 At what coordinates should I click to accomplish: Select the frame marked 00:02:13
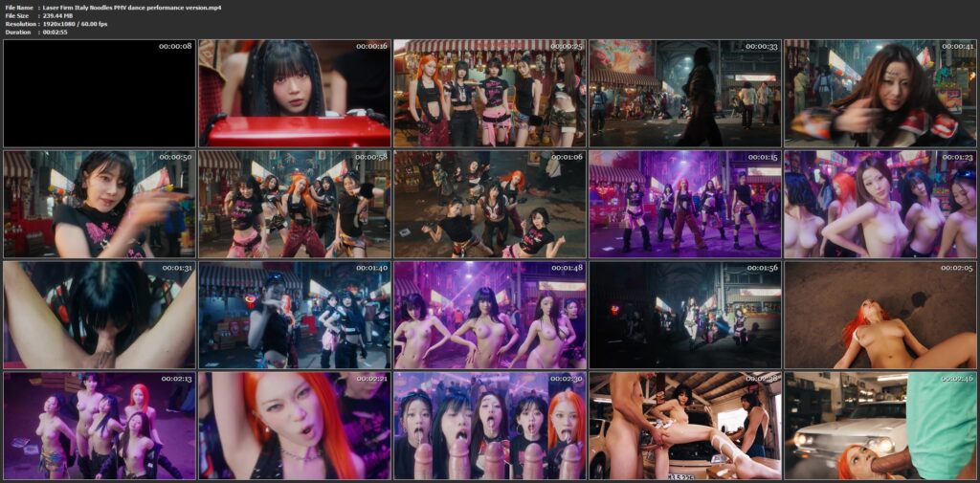click(99, 426)
